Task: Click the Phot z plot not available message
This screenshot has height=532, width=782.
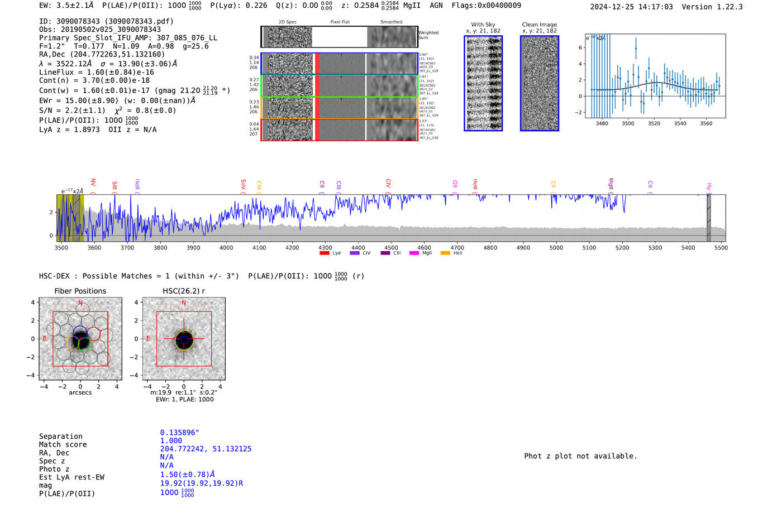Action: [580, 456]
